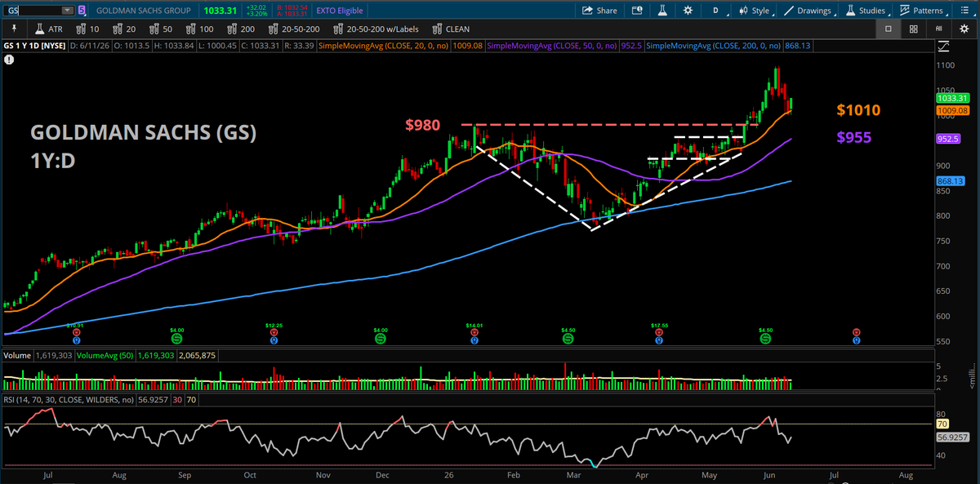Click the GS 1 Y 1D [NYSE] chart label
Screen dimensions: 980x484
click(x=34, y=46)
